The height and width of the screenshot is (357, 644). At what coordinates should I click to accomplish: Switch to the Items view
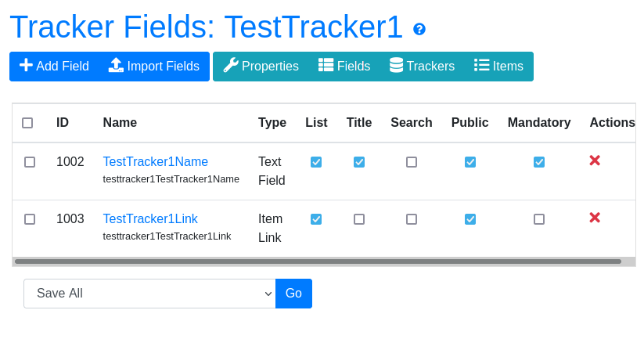click(498, 66)
